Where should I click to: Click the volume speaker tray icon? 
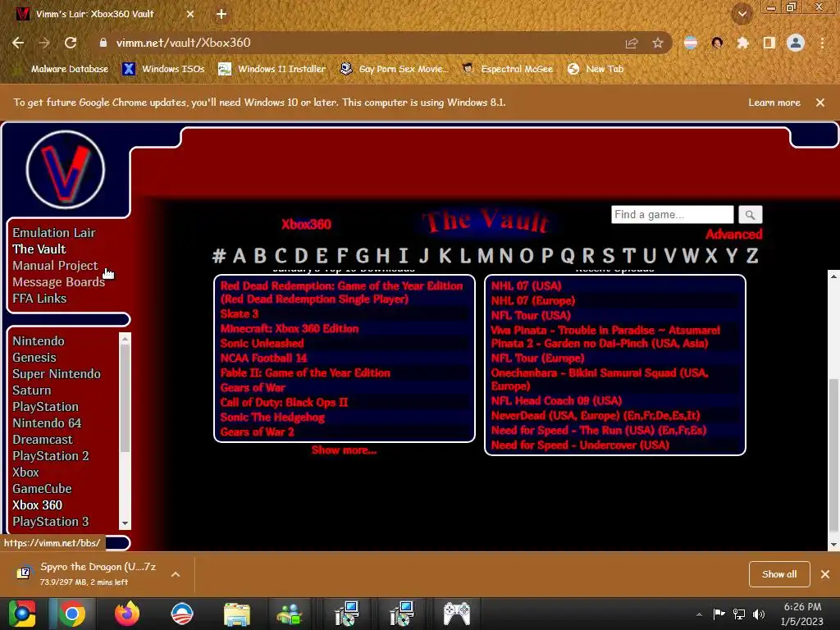coord(759,614)
